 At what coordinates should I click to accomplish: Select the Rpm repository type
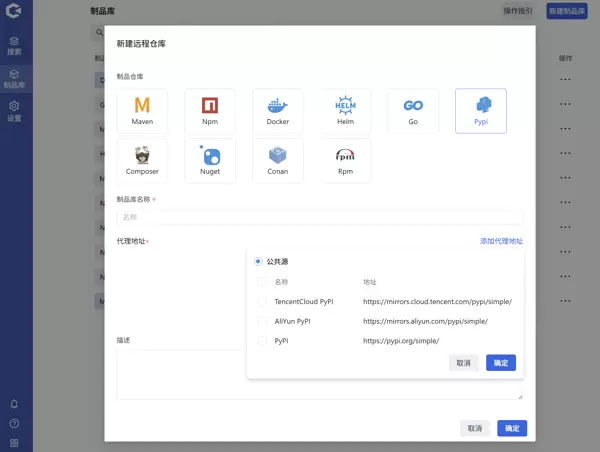(345, 161)
